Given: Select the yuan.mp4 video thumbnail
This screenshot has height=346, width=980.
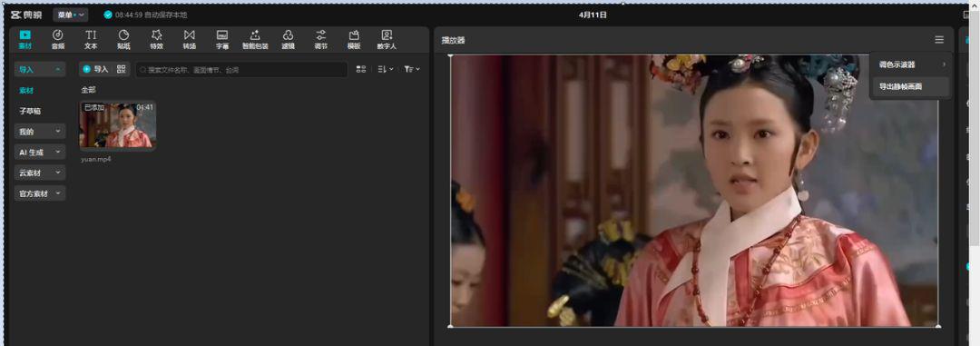Looking at the screenshot, I should pos(117,125).
